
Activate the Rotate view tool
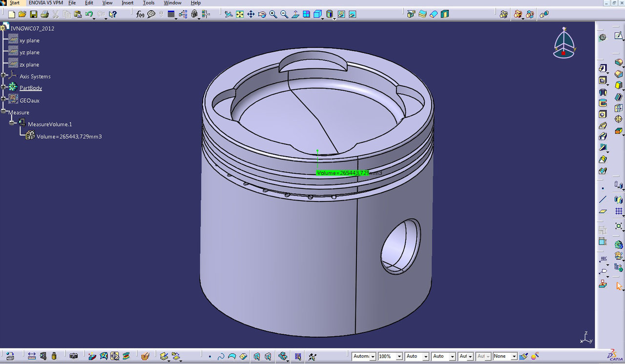262,15
